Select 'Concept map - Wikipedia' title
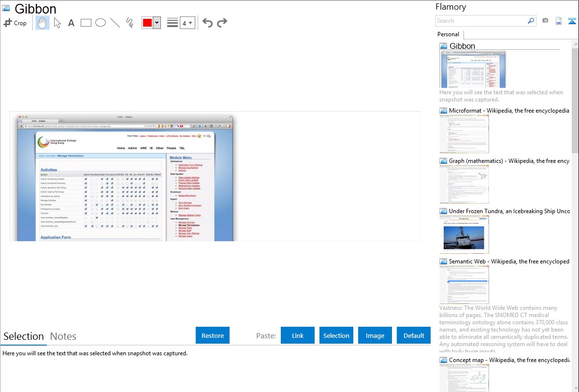Screen dimensions: 579x392 tap(509, 360)
